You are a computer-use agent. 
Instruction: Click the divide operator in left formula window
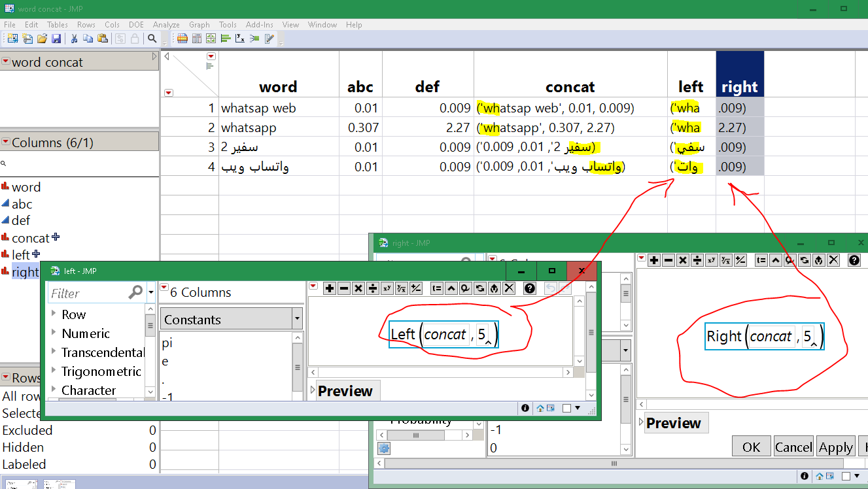point(373,288)
